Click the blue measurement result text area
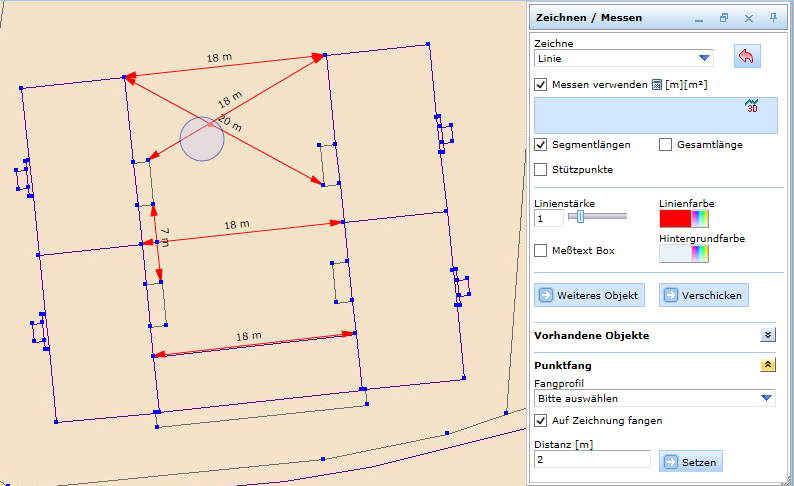The image size is (794, 486). point(656,115)
